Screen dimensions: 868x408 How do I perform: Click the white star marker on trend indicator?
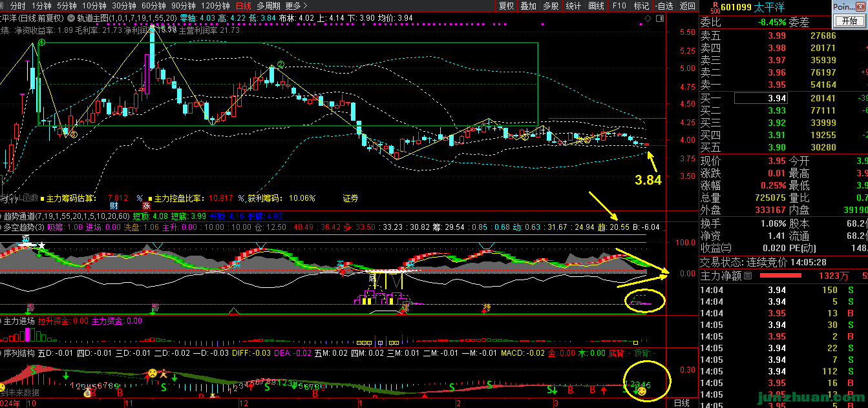tap(42, 245)
